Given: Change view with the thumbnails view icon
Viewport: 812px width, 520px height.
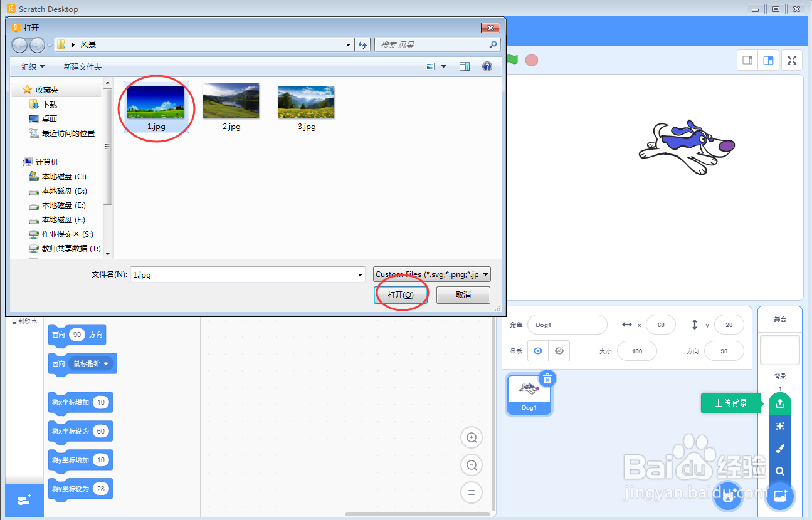Looking at the screenshot, I should [431, 66].
